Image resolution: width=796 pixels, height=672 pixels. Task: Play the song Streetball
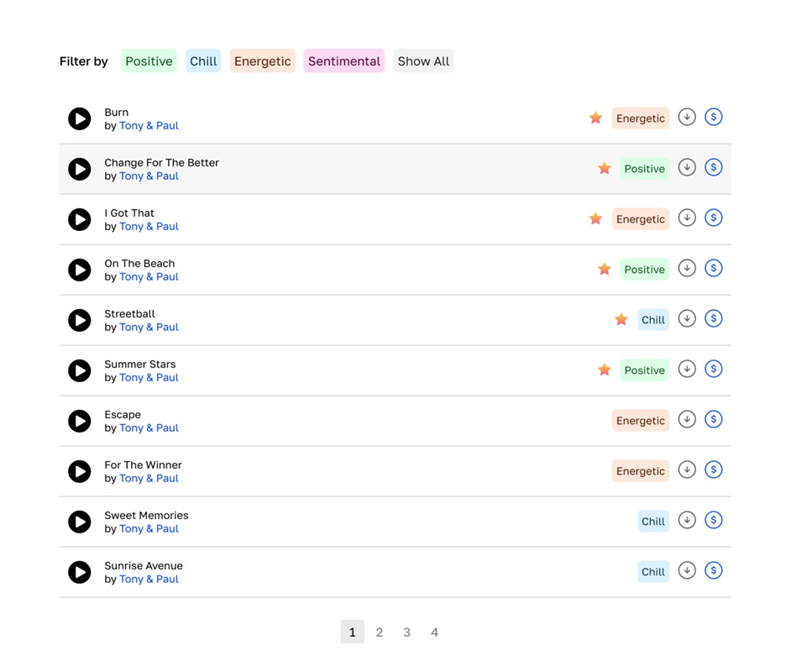coord(80,320)
